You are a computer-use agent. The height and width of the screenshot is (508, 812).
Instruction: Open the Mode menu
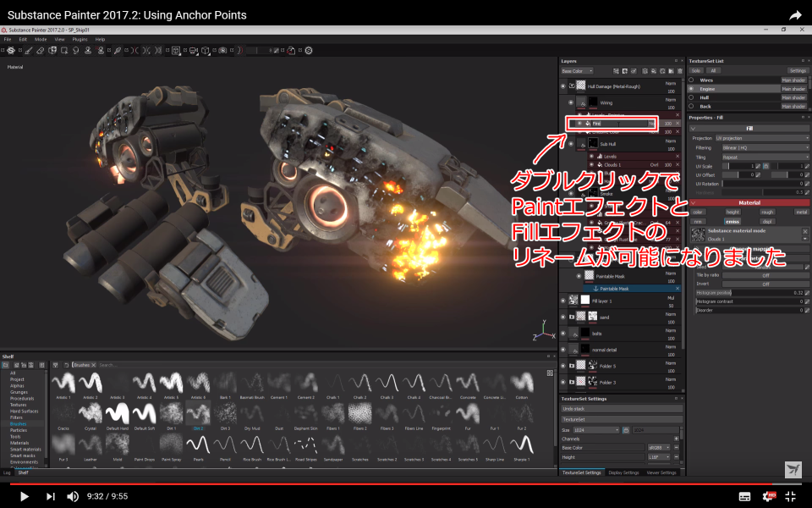(41, 40)
